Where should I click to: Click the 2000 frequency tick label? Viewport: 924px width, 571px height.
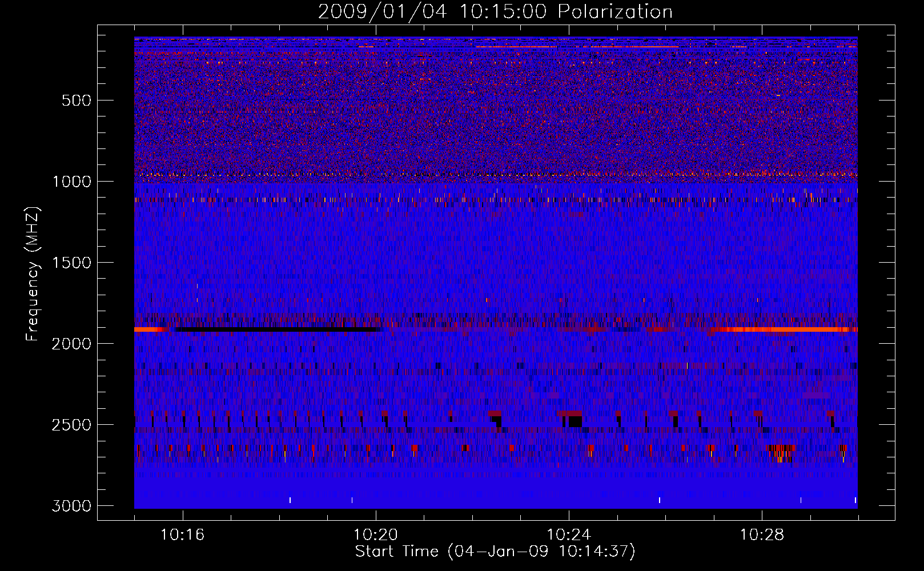[71, 344]
